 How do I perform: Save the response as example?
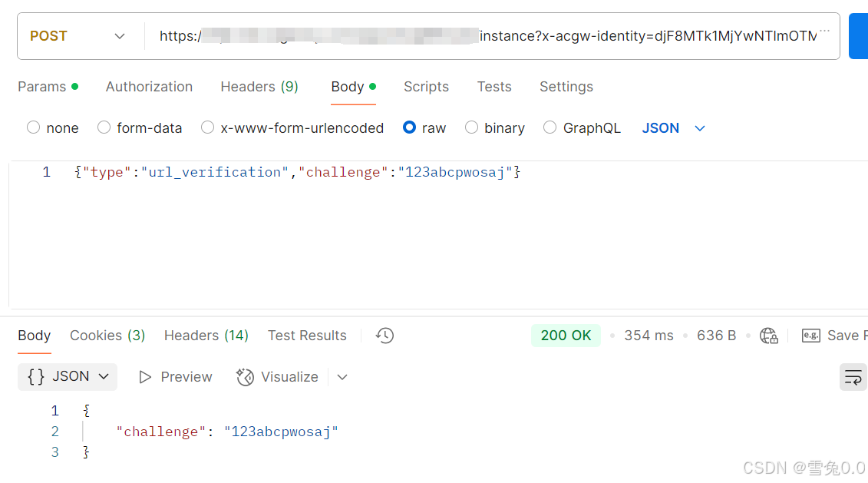point(834,336)
